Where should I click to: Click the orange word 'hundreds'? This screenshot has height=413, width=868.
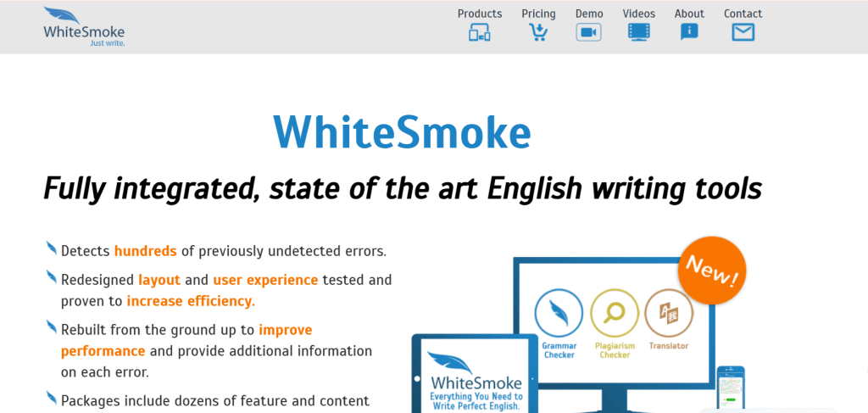click(146, 251)
